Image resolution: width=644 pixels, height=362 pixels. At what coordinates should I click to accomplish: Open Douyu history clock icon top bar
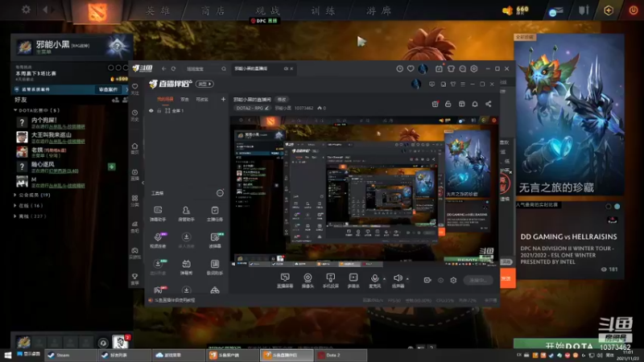(399, 69)
